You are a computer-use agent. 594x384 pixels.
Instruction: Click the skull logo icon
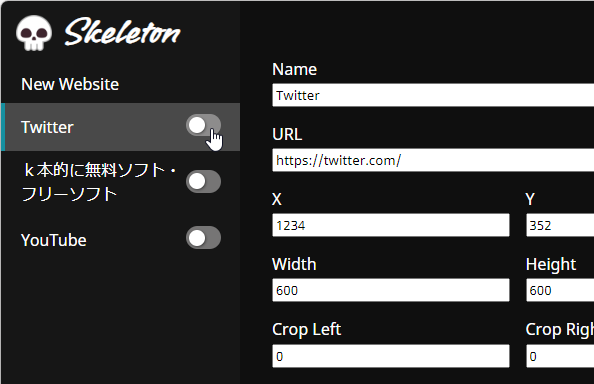pyautogui.click(x=34, y=33)
